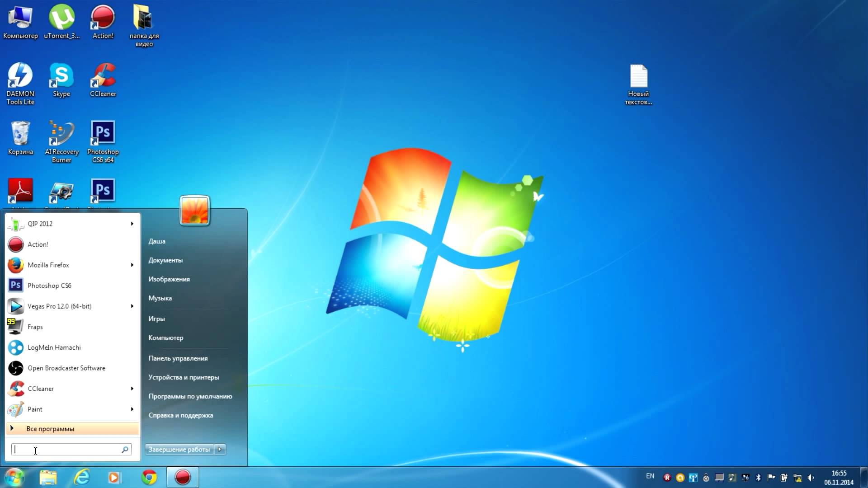Viewport: 868px width, 488px height.
Task: Open Компьютер in the Start menu right pane
Action: [166, 338]
